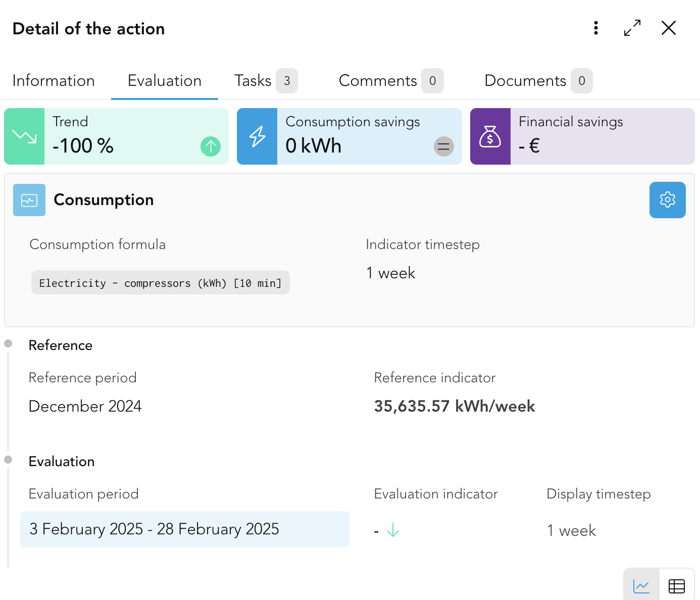Screen dimensions: 700x600
Task: Click the December 2024 reference period
Action: pos(85,407)
